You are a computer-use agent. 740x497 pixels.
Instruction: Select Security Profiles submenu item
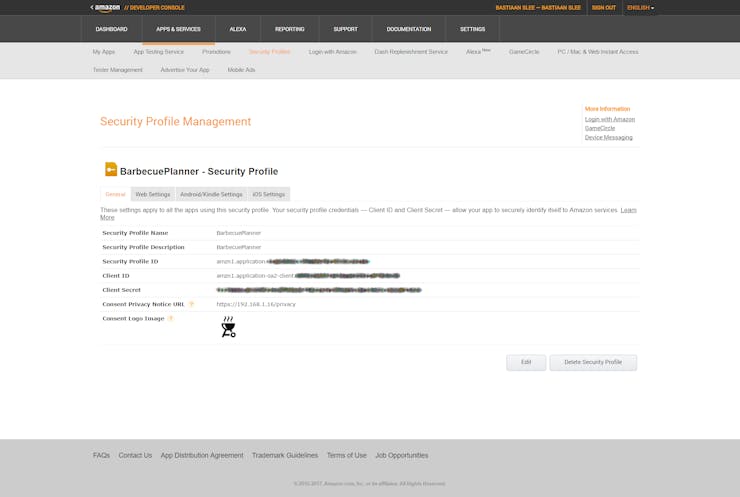coord(269,52)
